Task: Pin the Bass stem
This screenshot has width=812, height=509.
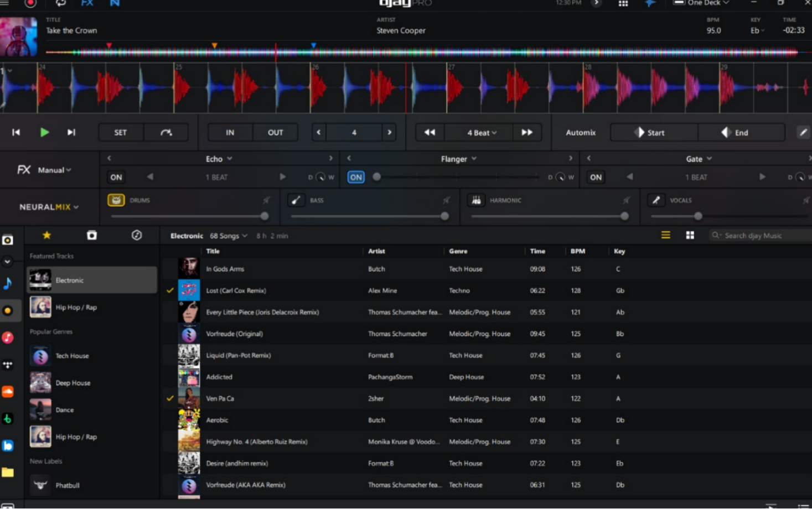Action: pos(446,200)
